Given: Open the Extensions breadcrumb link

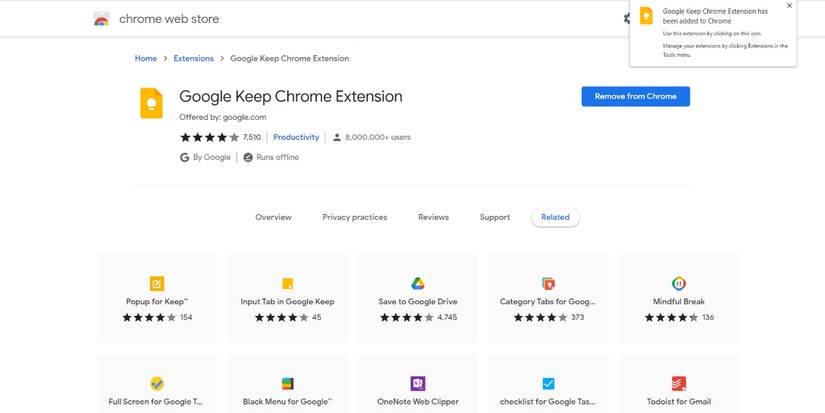Looking at the screenshot, I should [193, 58].
